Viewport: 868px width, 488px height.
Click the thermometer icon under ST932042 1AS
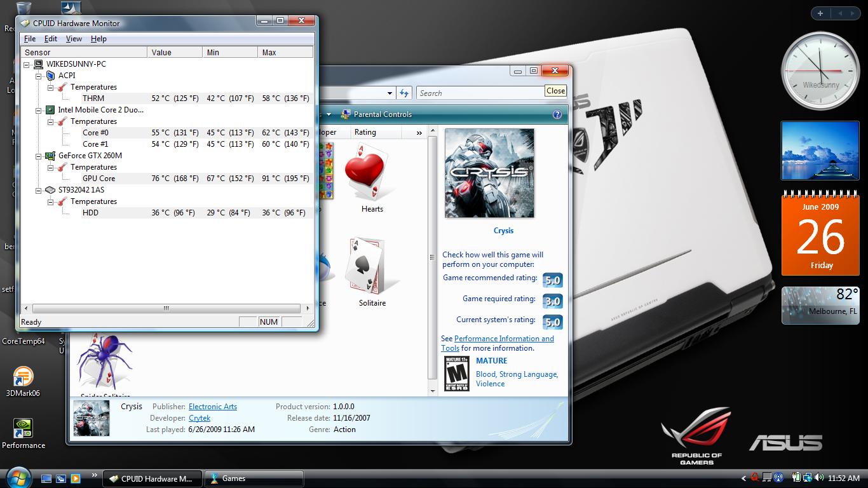pos(62,201)
